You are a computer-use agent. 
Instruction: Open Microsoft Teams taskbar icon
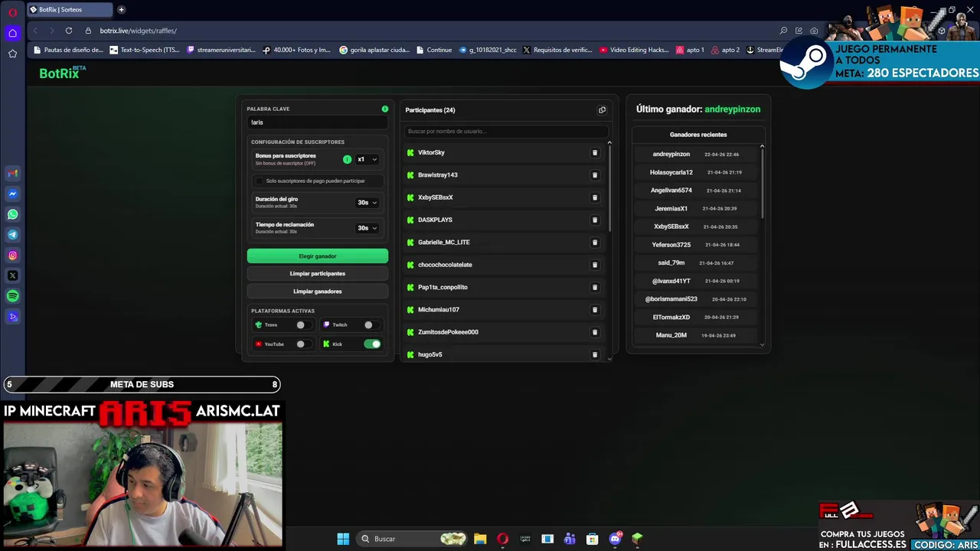pos(570,539)
